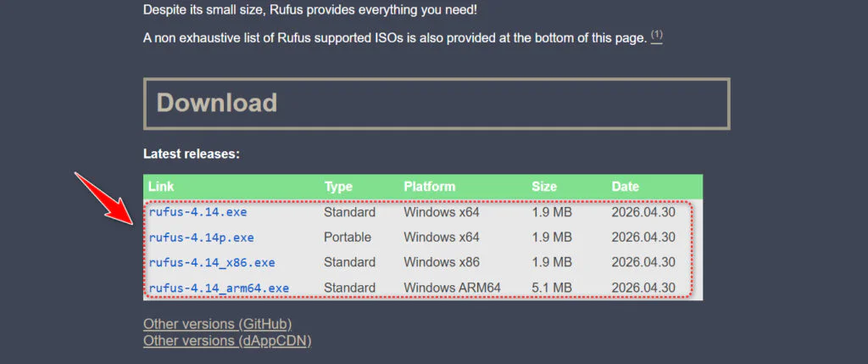Click the date cell in rufus-4.14.exe row

(643, 212)
